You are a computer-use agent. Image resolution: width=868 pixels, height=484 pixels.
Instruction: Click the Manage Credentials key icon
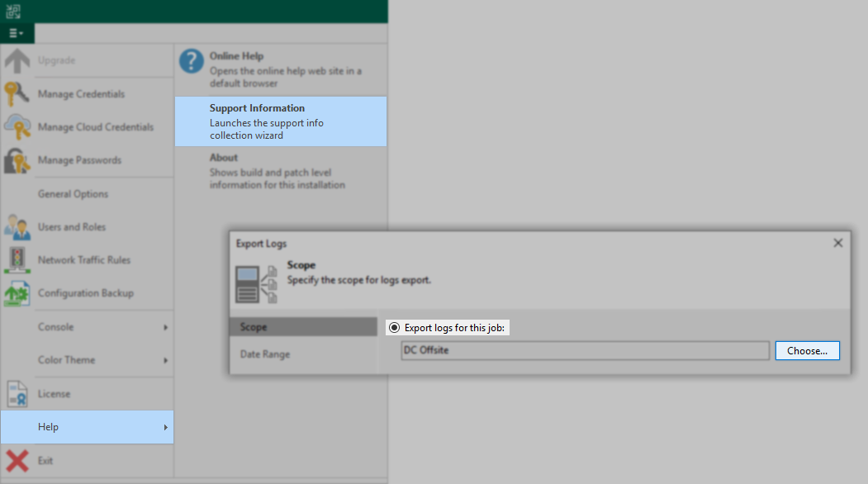coord(17,94)
